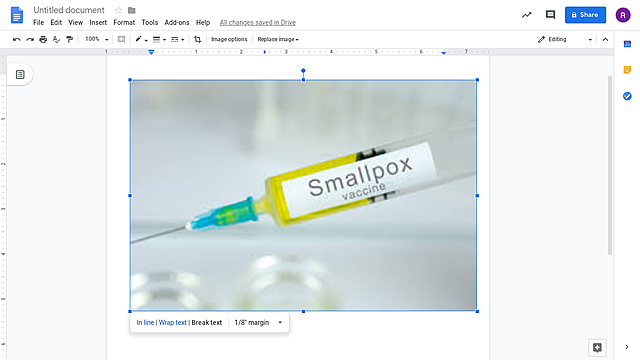This screenshot has width=640, height=360.
Task: Open the Format menu
Action: 124,22
